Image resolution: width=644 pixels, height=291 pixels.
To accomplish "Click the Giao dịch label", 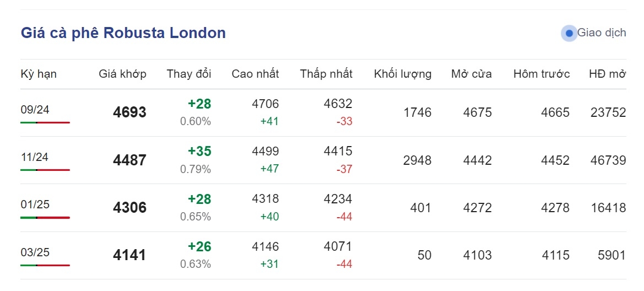I will point(602,33).
